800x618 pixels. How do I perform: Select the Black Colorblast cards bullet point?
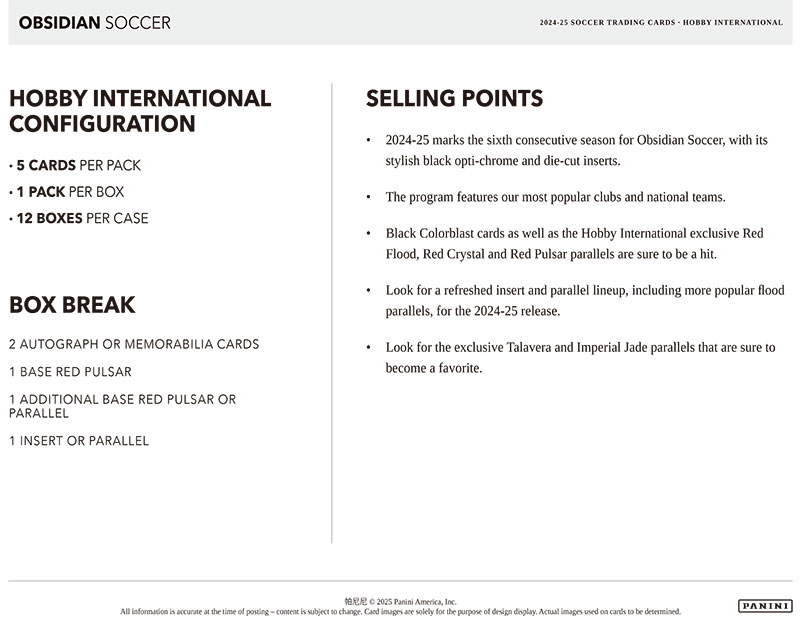(x=574, y=243)
